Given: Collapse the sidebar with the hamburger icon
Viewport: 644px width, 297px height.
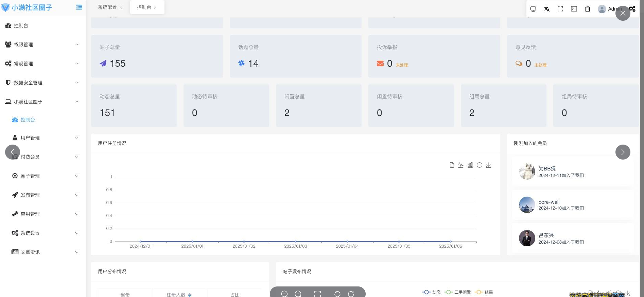Looking at the screenshot, I should (79, 7).
